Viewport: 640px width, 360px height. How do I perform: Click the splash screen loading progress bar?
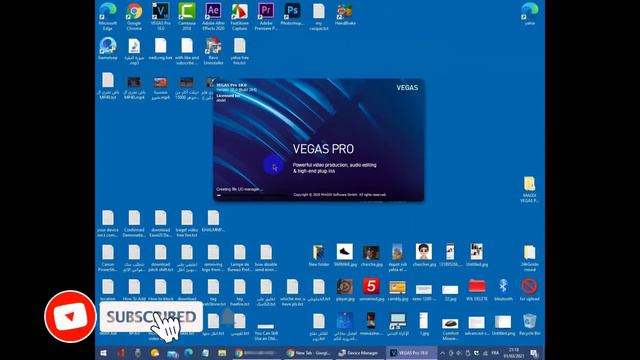point(251,196)
